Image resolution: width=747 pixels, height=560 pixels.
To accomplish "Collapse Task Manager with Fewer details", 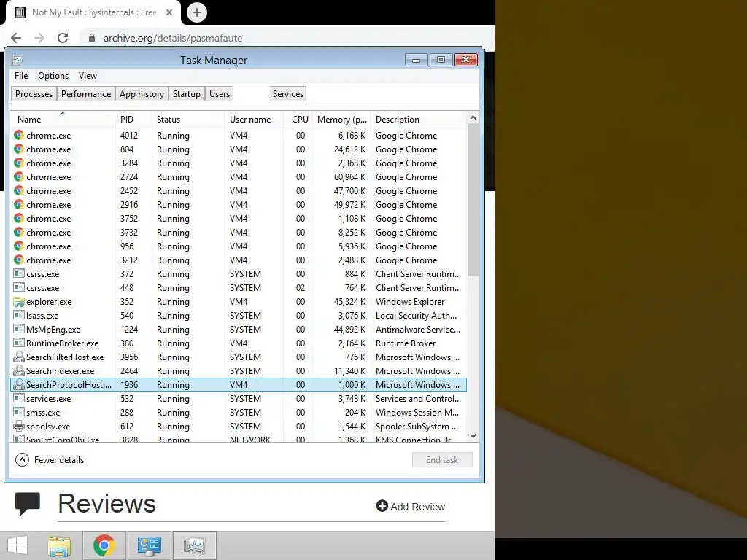I will [50, 459].
